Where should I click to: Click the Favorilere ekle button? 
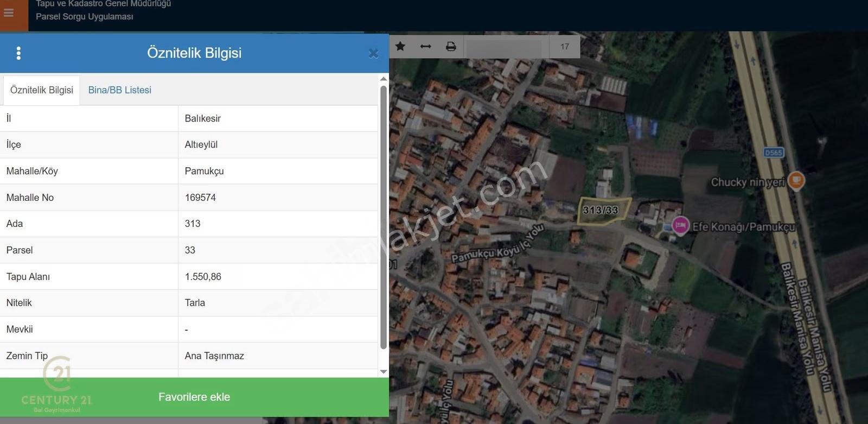click(x=194, y=397)
